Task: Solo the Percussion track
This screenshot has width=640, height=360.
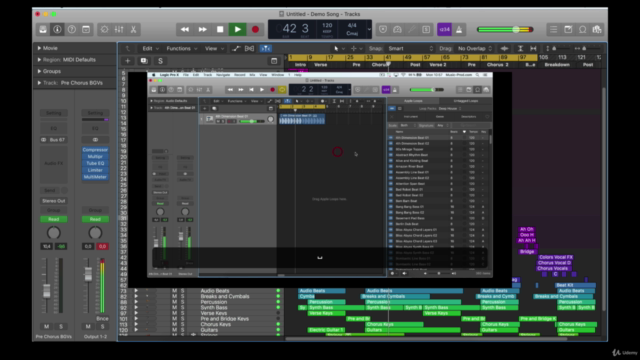Action: 182,302
